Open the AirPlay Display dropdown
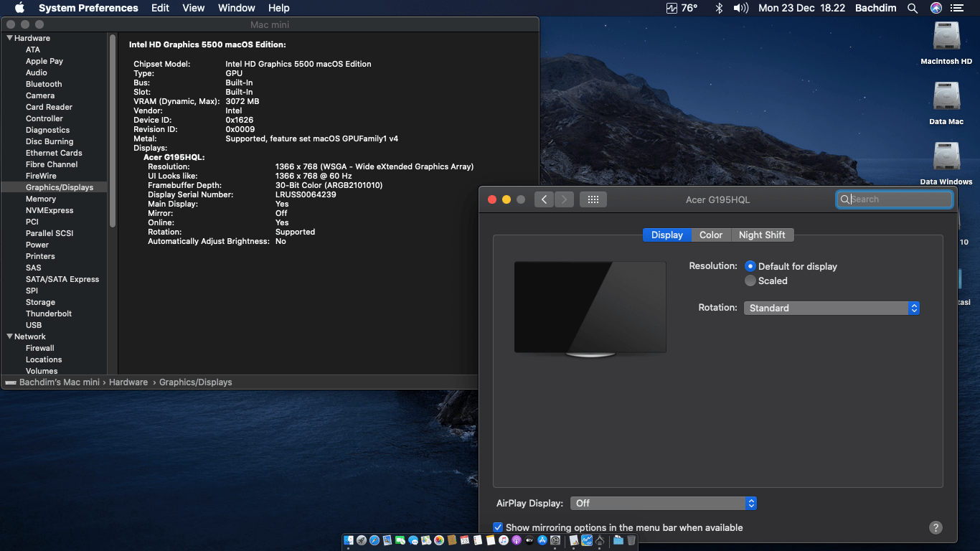 click(664, 503)
